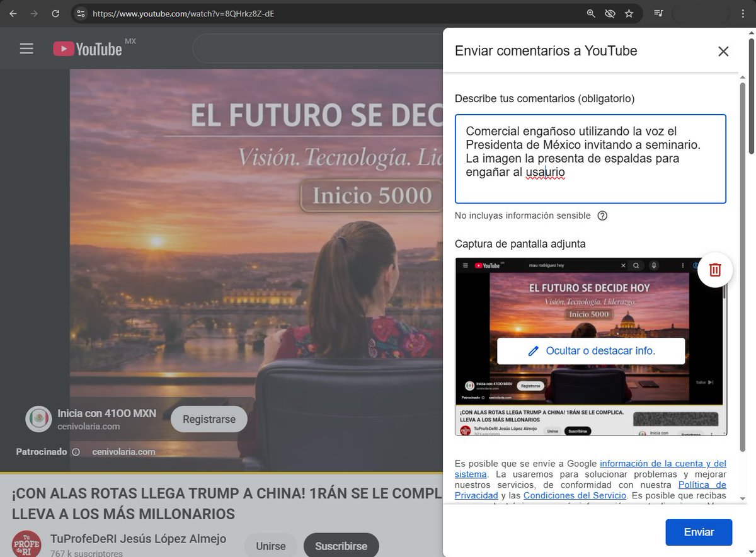
Task: Open the zoom magnifier icon in address bar
Action: (x=591, y=13)
